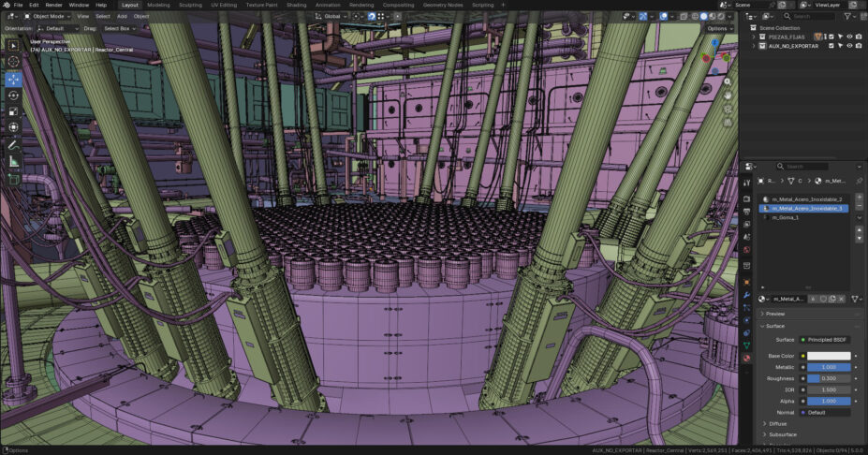868x455 pixels.
Task: Open the Render menu
Action: point(53,5)
